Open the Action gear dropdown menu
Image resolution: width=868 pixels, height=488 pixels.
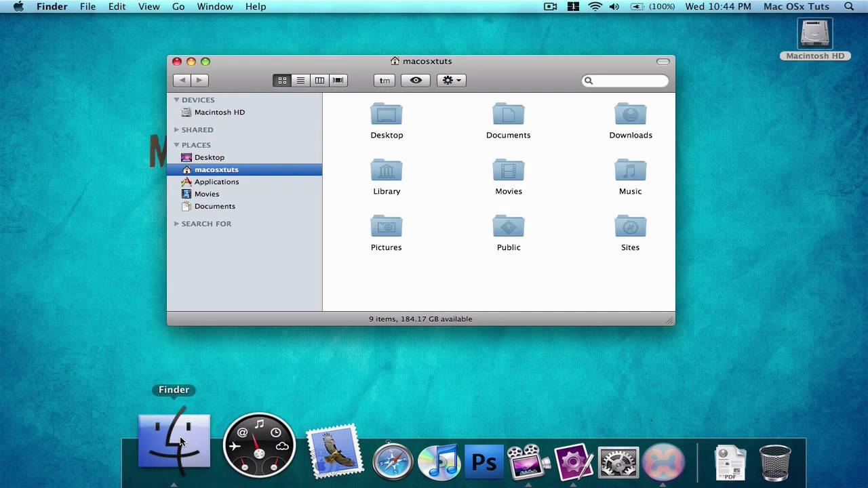(451, 81)
